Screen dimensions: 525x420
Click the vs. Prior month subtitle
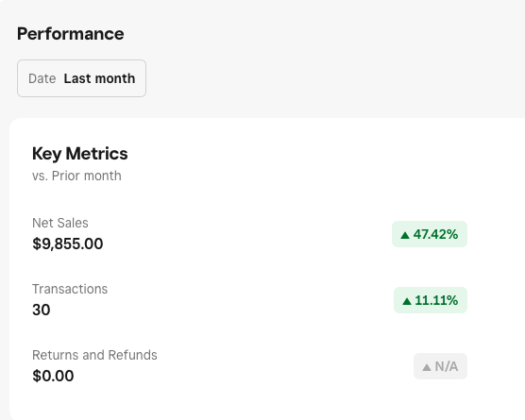pos(76,176)
